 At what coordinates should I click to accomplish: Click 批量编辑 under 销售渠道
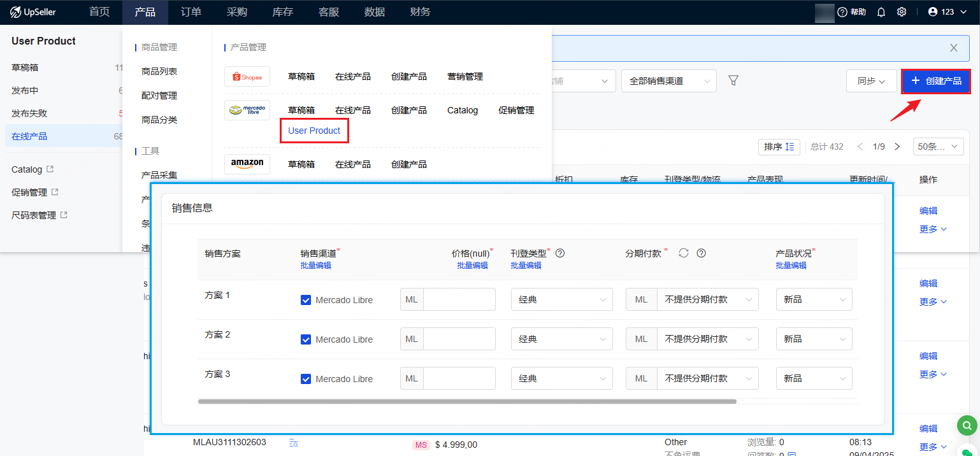(x=316, y=266)
